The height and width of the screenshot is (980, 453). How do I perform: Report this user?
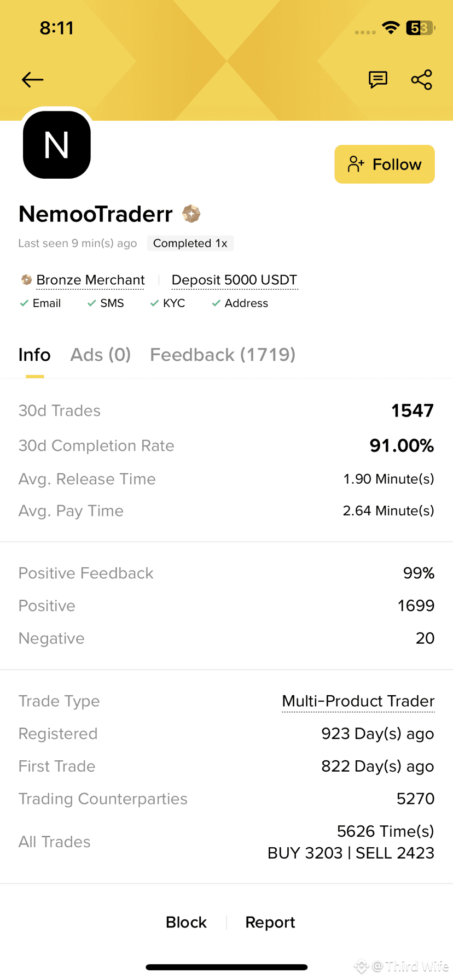270,922
